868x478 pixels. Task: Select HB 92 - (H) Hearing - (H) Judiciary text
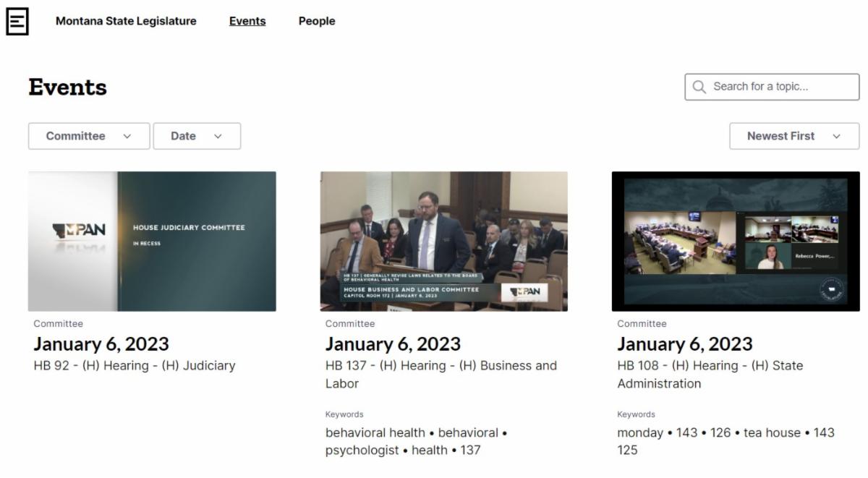click(135, 366)
